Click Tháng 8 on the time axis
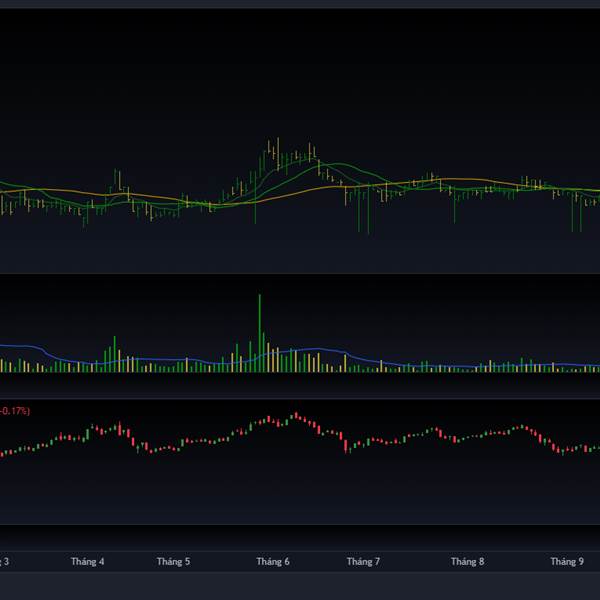Viewport: 600px width, 600px height. [467, 562]
